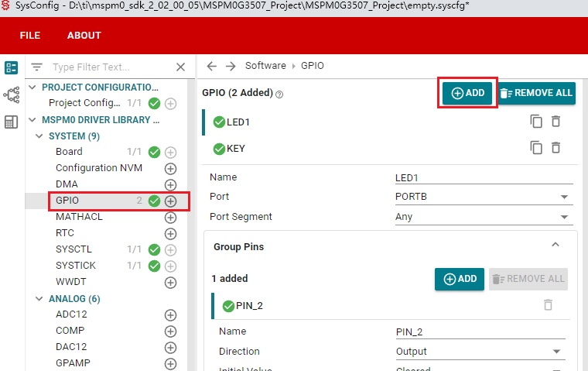The height and width of the screenshot is (371, 588).
Task: Click the LED1 Name input field
Action: tap(481, 177)
